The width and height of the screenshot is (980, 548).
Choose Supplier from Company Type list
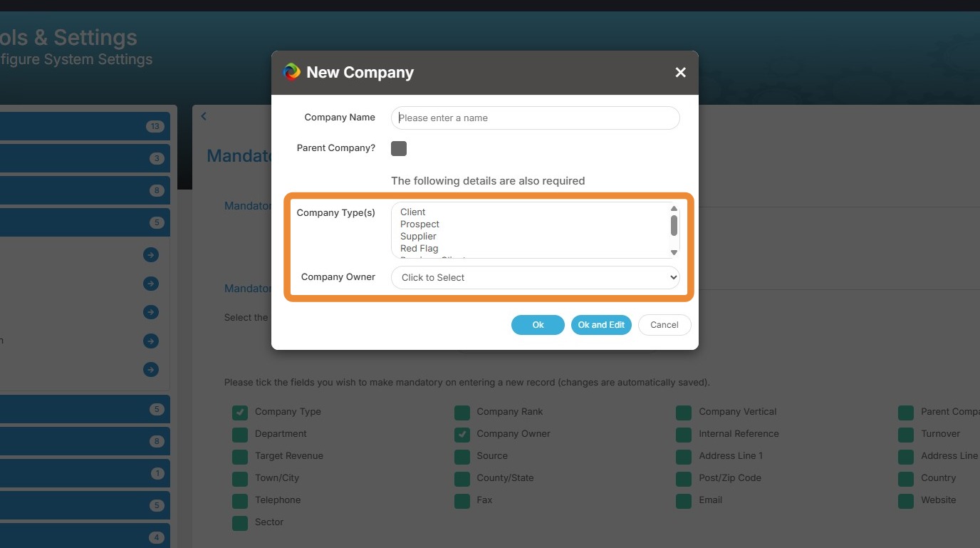(x=418, y=236)
